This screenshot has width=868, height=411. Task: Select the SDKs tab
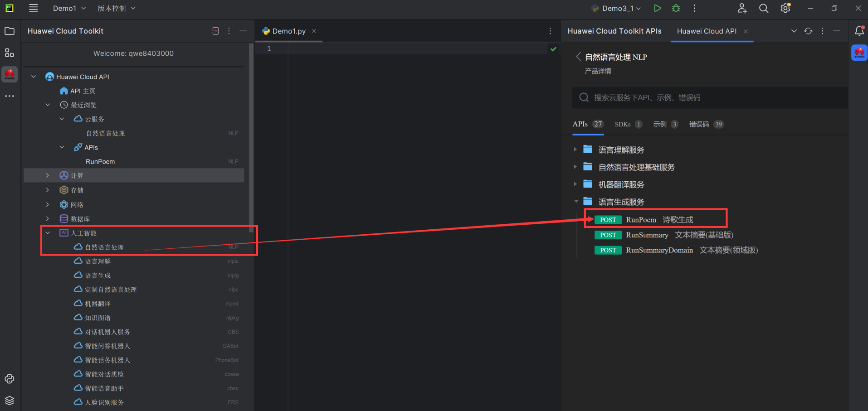point(629,124)
